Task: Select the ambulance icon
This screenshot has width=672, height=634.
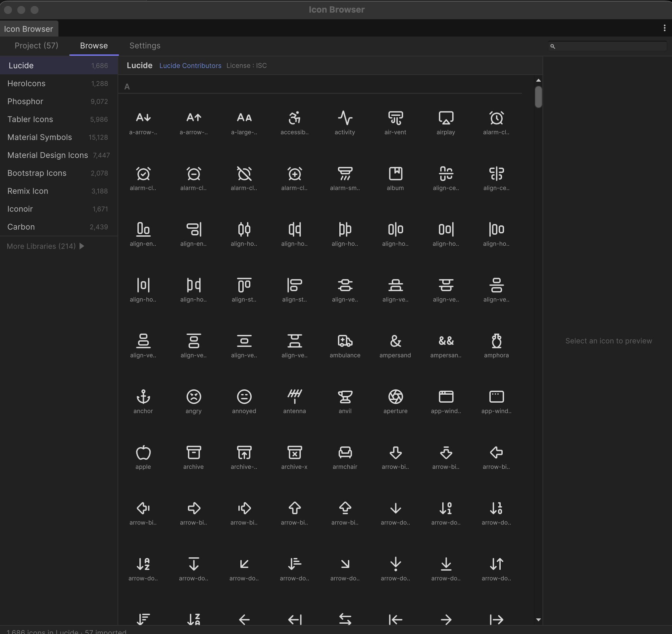Action: (x=345, y=341)
